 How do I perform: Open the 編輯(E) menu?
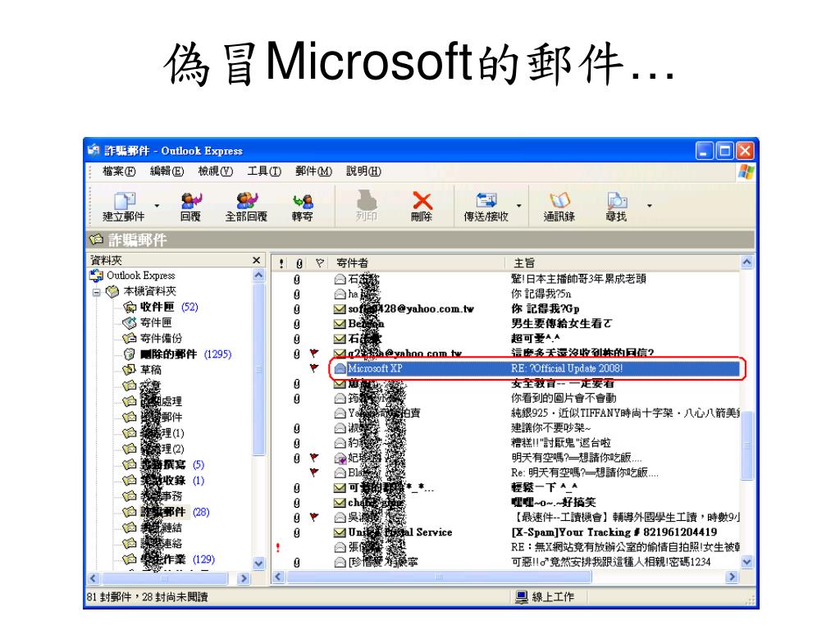point(167,171)
